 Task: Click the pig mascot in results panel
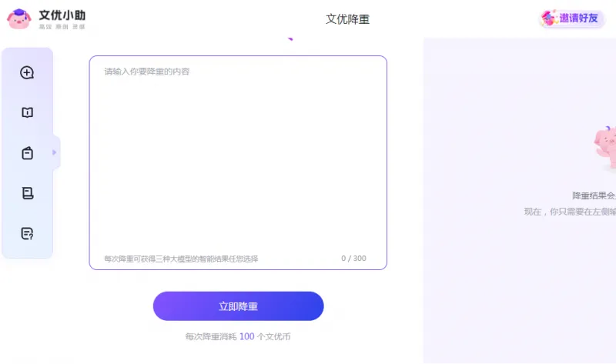point(605,146)
